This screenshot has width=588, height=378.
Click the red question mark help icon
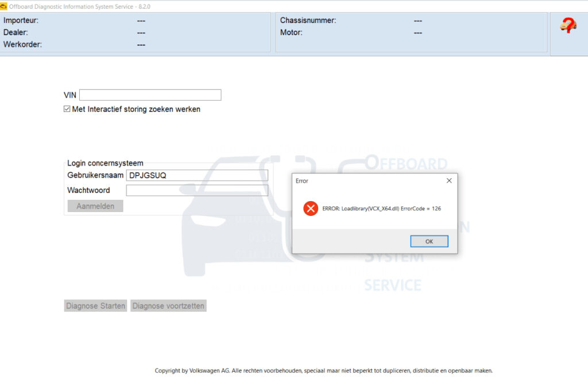click(568, 26)
